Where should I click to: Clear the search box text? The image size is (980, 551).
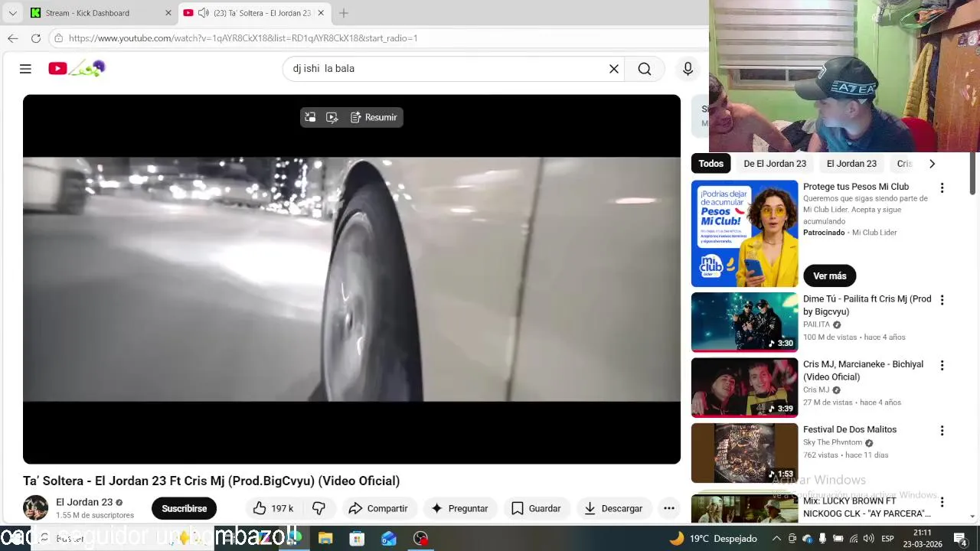[614, 69]
